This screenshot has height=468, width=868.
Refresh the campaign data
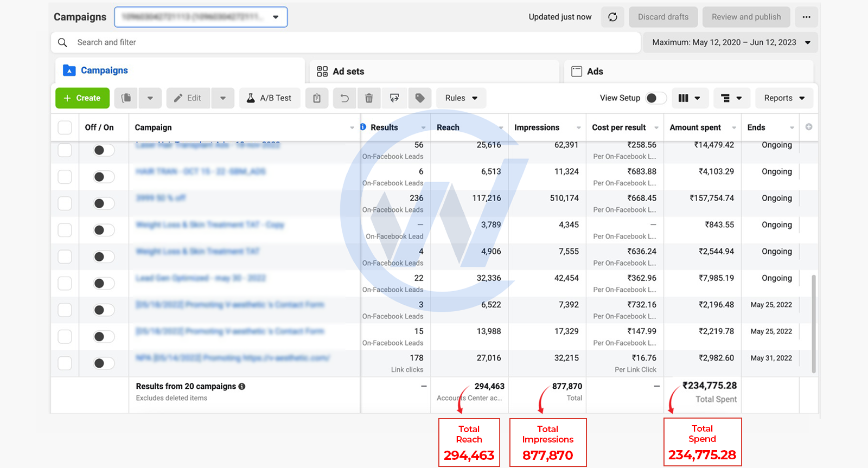click(612, 17)
